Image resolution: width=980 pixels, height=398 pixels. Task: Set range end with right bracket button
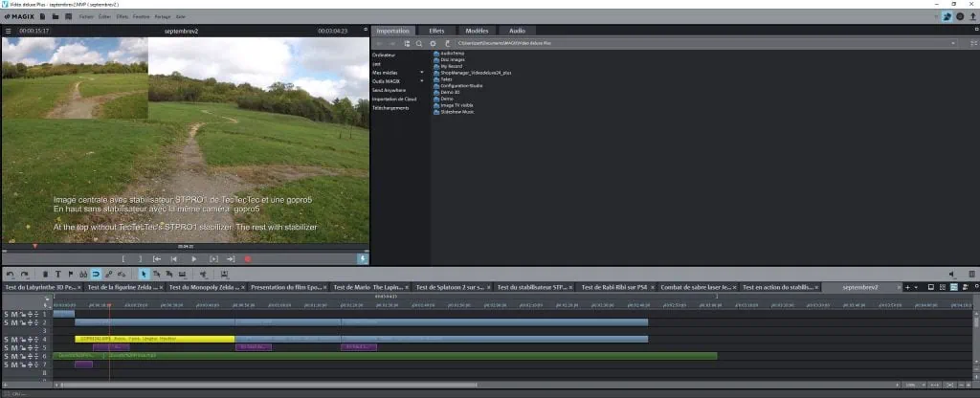tap(140, 258)
